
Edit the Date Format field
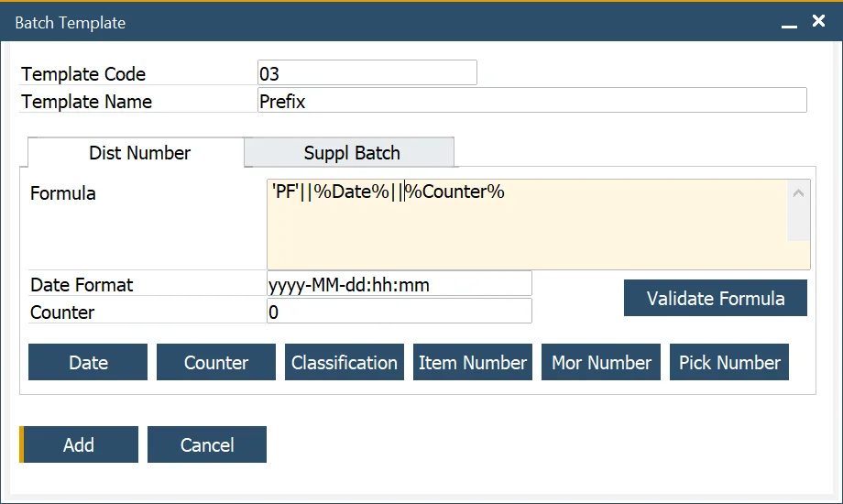(399, 284)
